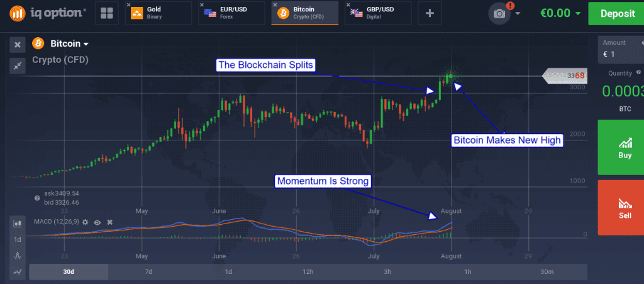Viewport: 644px width, 284px height.
Task: Click the green glowing current price dot
Action: (451, 76)
